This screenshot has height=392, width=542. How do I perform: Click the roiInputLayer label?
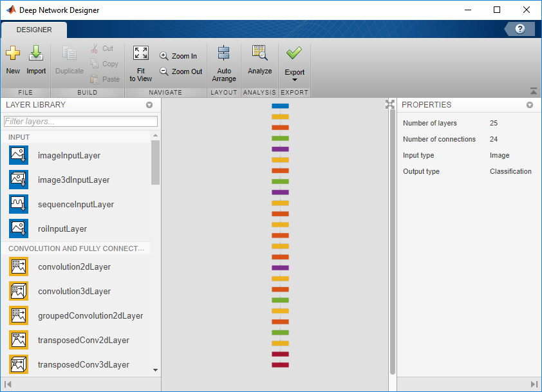(62, 229)
